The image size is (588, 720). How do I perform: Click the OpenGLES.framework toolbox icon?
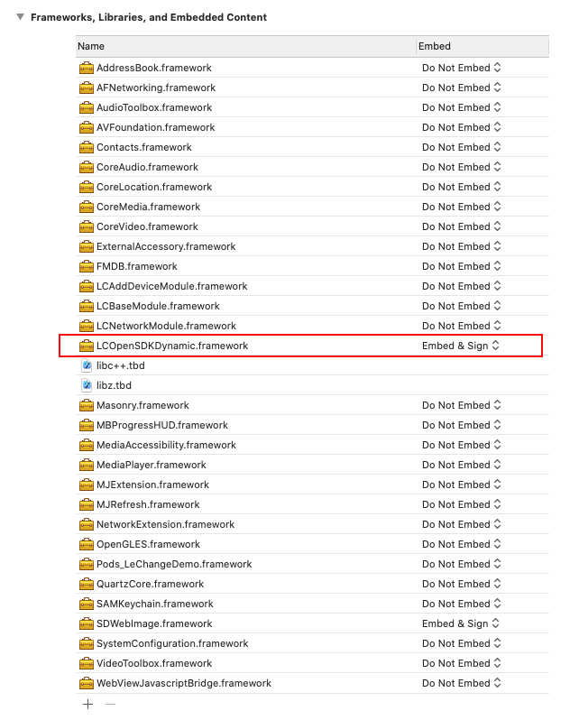(x=87, y=544)
